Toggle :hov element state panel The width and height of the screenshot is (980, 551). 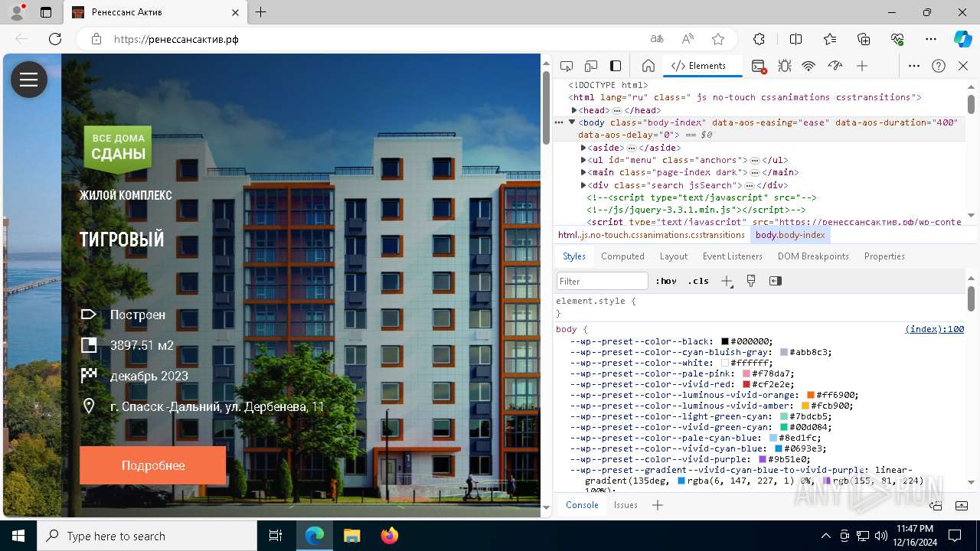pyautogui.click(x=666, y=281)
